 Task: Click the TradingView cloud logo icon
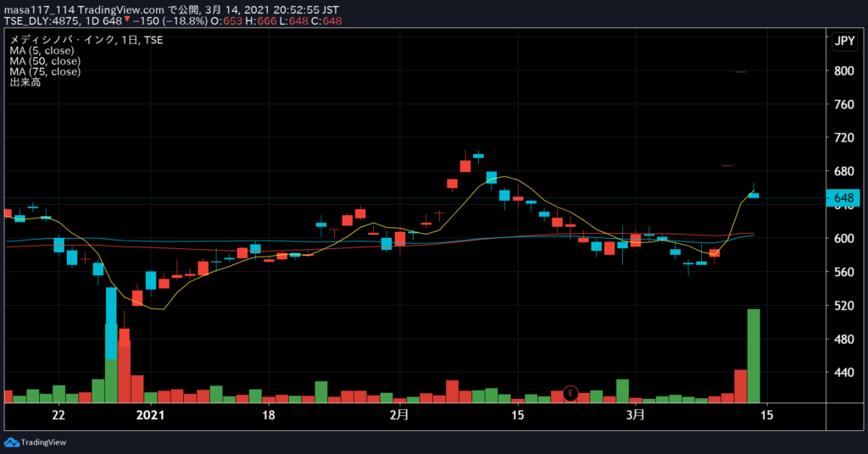[12, 442]
